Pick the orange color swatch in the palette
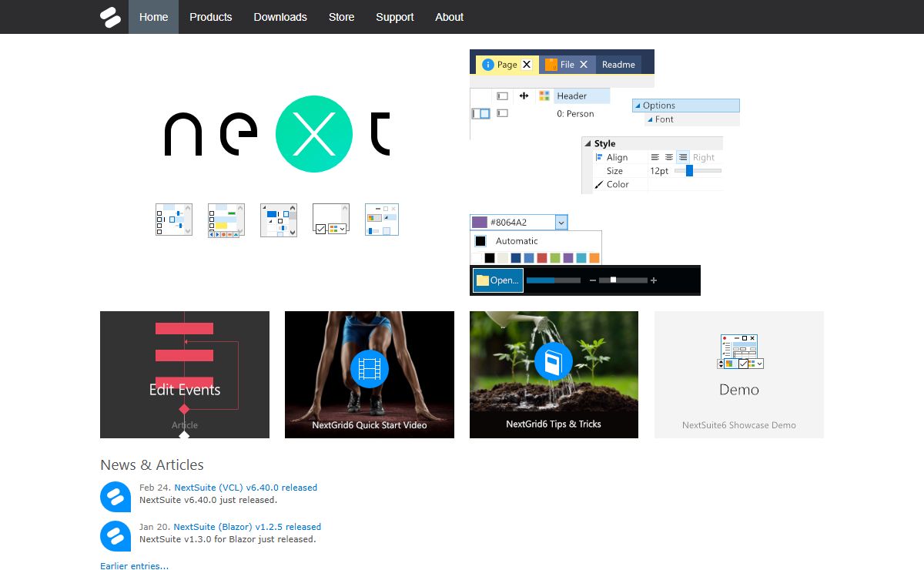The width and height of the screenshot is (924, 570). pos(594,258)
